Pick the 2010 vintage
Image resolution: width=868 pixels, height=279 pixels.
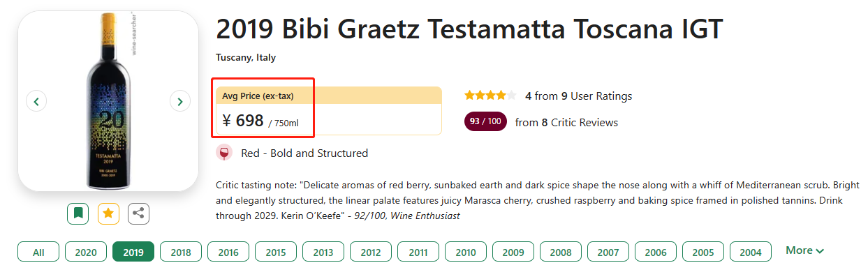coord(466,252)
